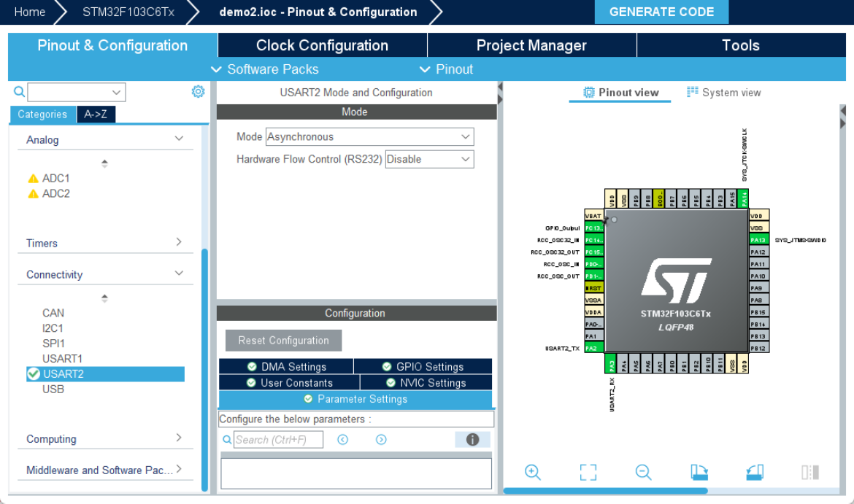
Task: Open the GPIO Settings tab
Action: point(423,366)
